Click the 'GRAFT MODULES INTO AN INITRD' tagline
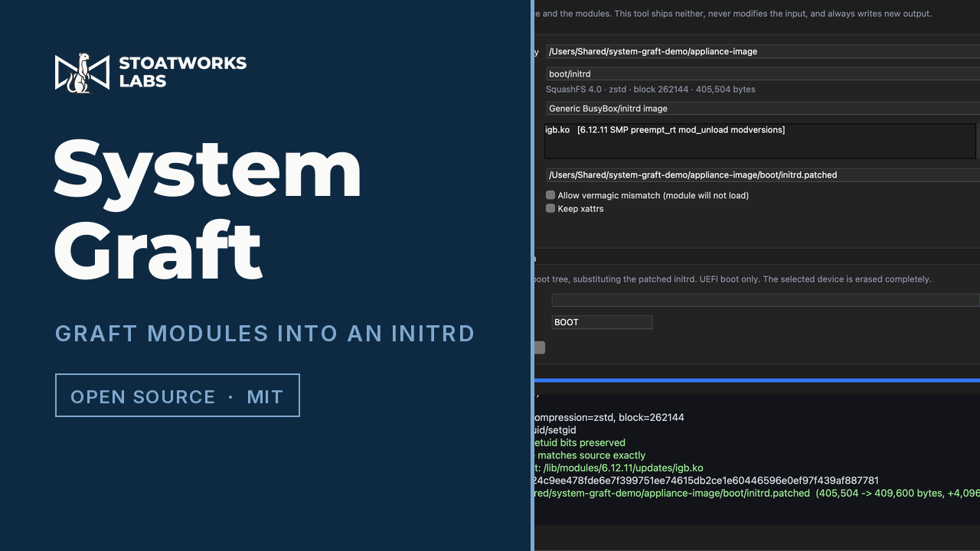This screenshot has height=551, width=980. coord(265,334)
